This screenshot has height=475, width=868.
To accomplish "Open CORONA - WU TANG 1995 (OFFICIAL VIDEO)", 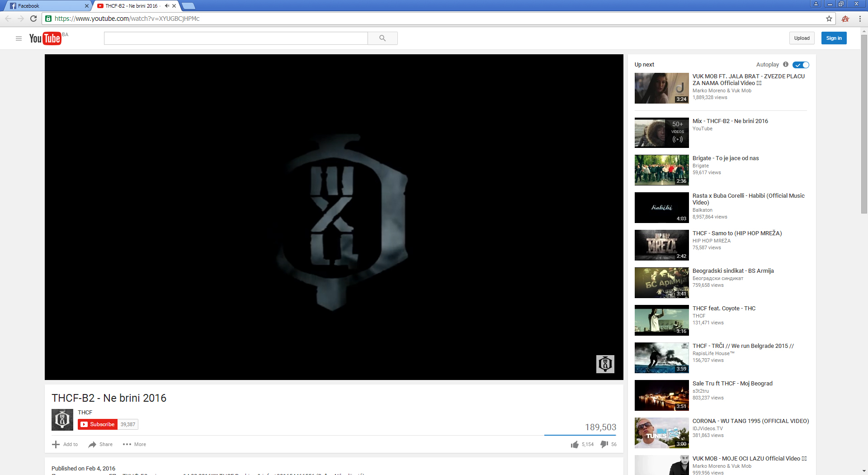I will pyautogui.click(x=750, y=421).
